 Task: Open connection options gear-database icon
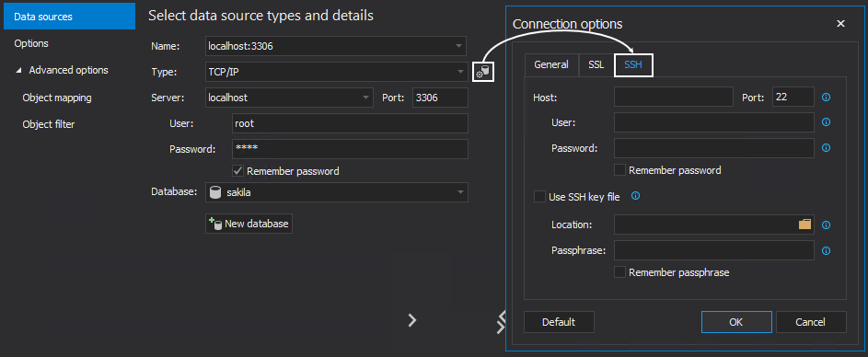(484, 72)
